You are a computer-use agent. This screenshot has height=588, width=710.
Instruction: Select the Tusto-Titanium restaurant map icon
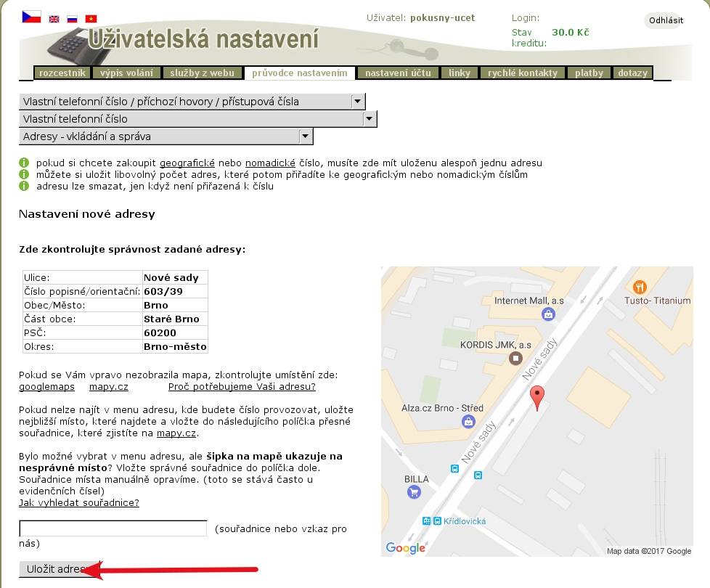point(640,287)
